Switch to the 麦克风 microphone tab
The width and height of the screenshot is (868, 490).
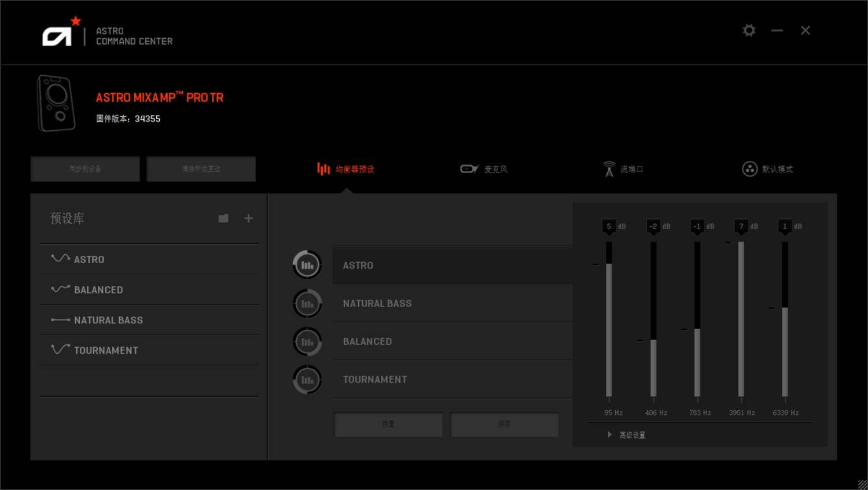click(484, 169)
